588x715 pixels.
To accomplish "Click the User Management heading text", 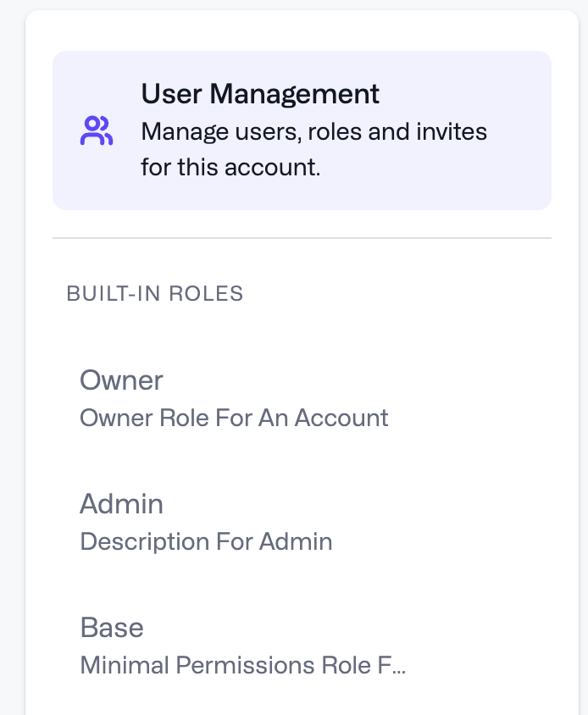I will [260, 94].
